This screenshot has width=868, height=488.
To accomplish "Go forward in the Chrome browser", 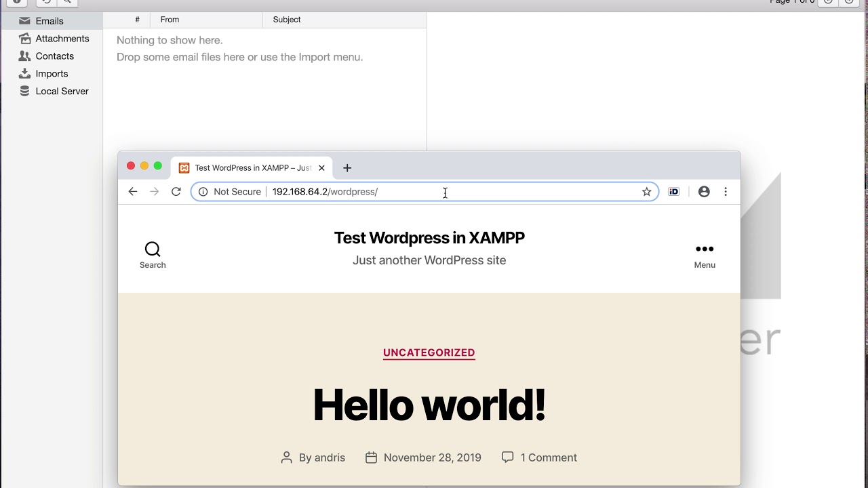I will tap(155, 192).
